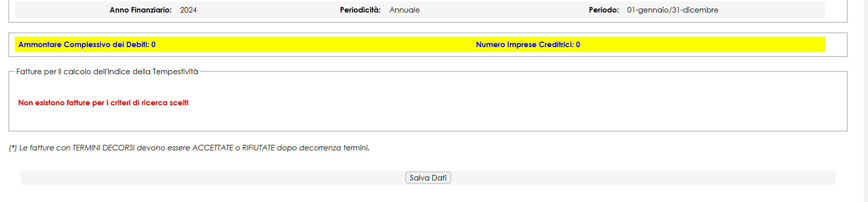868x202 pixels.
Task: Click the word RIFIUTATE in footnote
Action: [258, 148]
